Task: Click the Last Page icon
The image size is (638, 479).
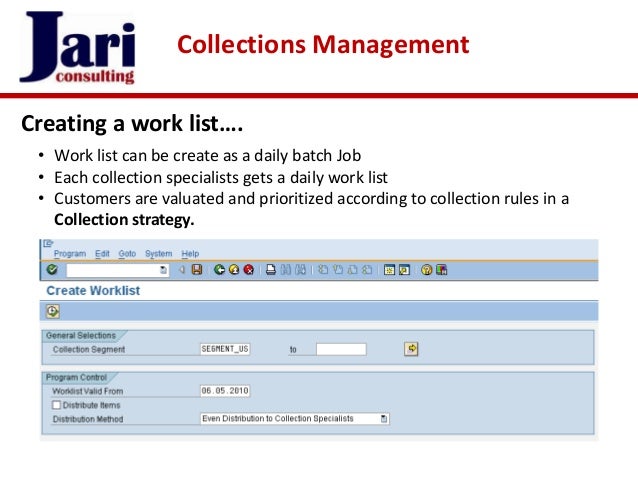Action: (x=367, y=269)
